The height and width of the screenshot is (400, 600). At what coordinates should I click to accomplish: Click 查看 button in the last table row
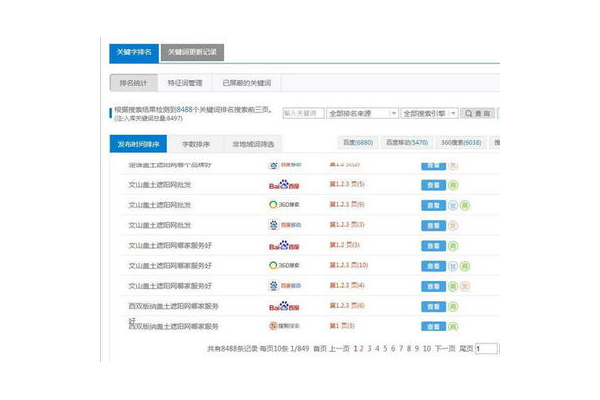[x=433, y=326]
